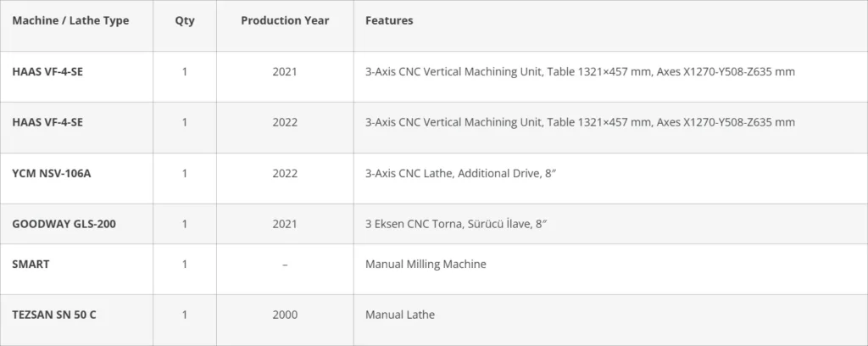Click the Qty column header
The height and width of the screenshot is (346, 868).
click(185, 21)
